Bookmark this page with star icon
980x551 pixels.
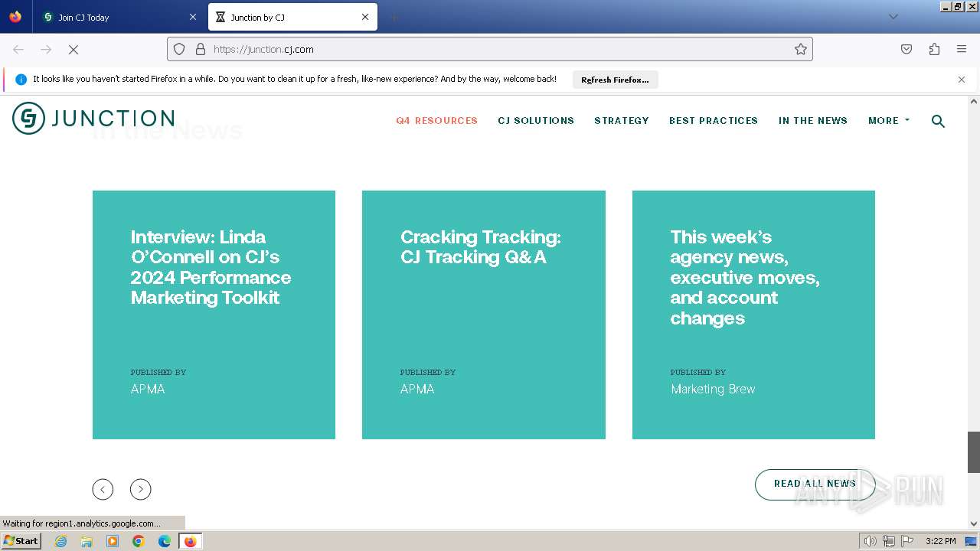pos(801,49)
